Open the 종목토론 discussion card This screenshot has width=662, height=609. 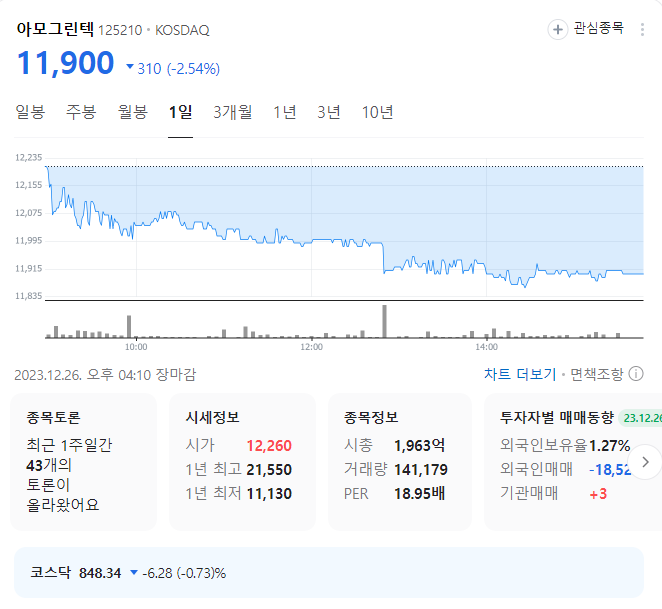pos(84,462)
